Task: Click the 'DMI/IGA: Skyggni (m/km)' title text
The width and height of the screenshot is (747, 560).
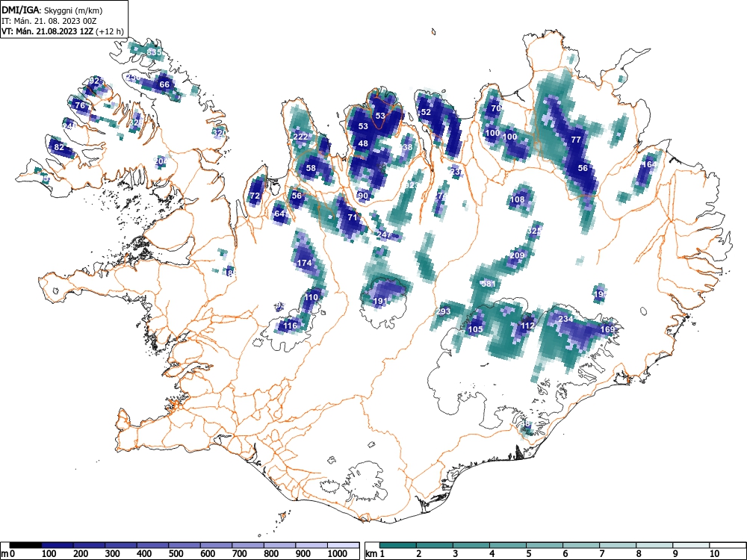Action: point(52,10)
